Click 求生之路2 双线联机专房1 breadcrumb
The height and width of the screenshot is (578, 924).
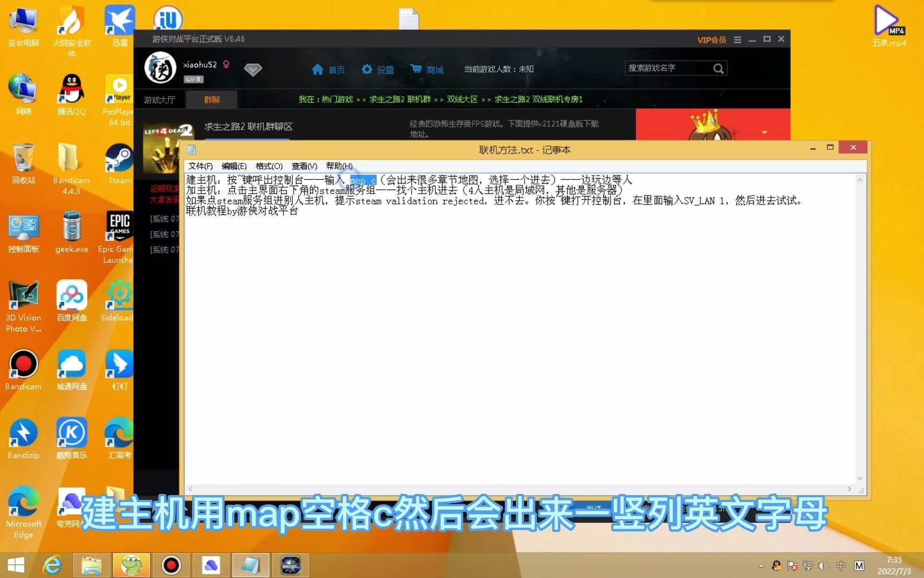tap(538, 100)
